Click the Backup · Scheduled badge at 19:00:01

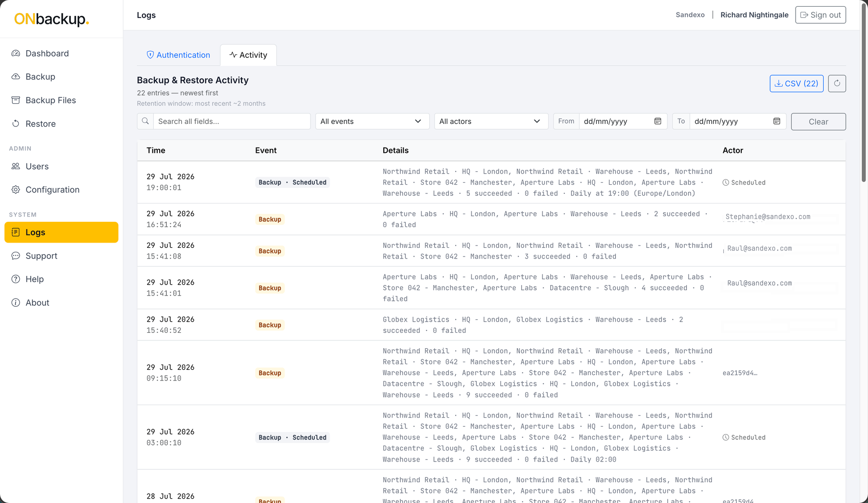tap(292, 182)
